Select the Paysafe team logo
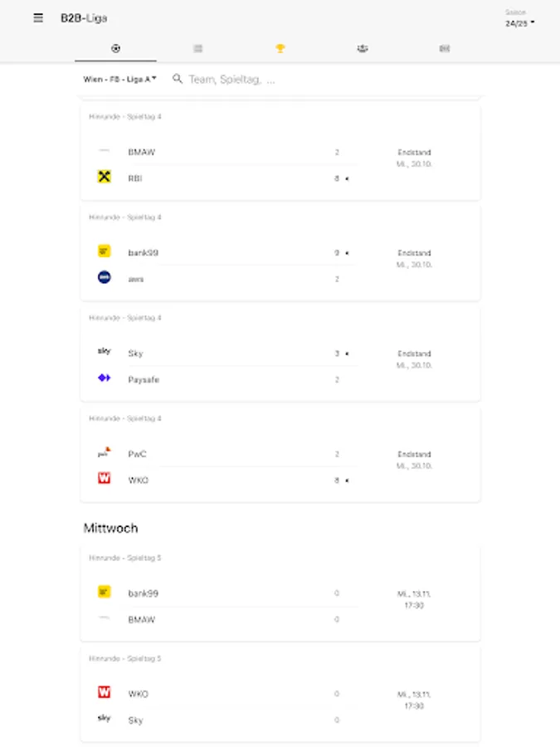 click(103, 379)
